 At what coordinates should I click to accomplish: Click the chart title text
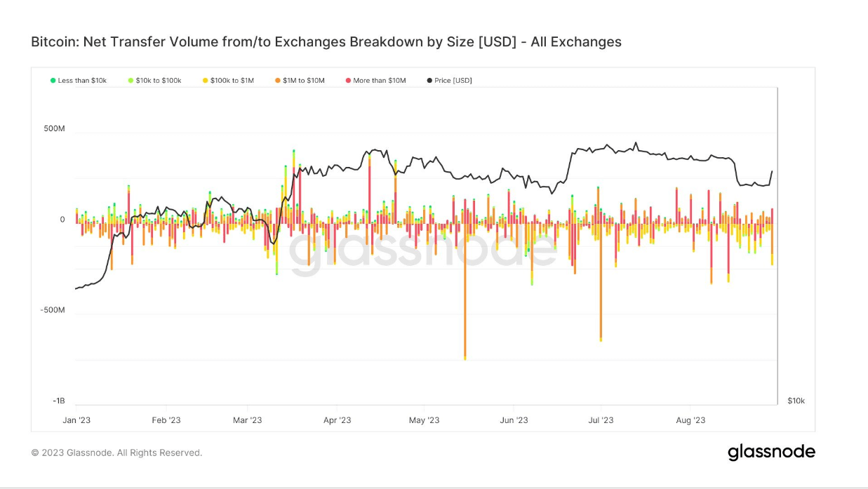click(x=326, y=42)
